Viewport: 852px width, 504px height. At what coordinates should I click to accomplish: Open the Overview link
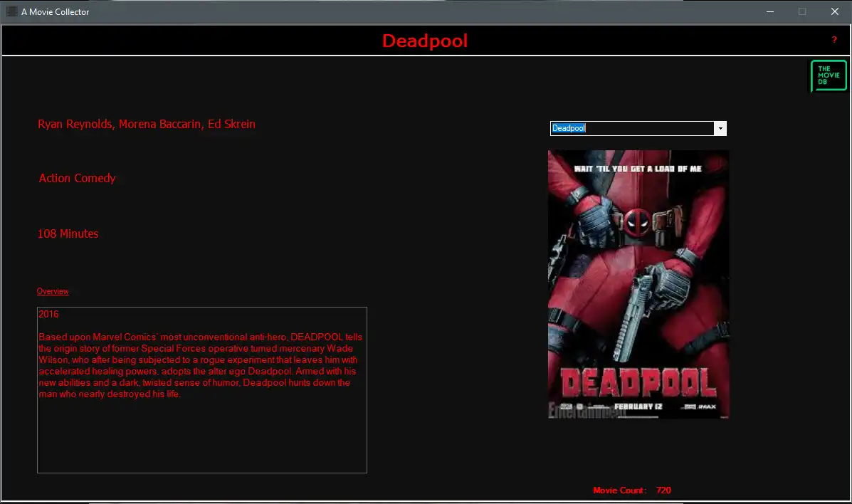click(53, 291)
